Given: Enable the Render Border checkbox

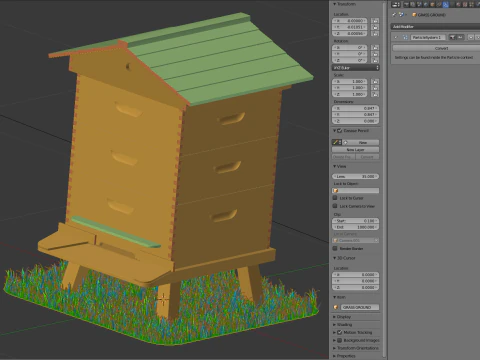Looking at the screenshot, I should tap(335, 248).
